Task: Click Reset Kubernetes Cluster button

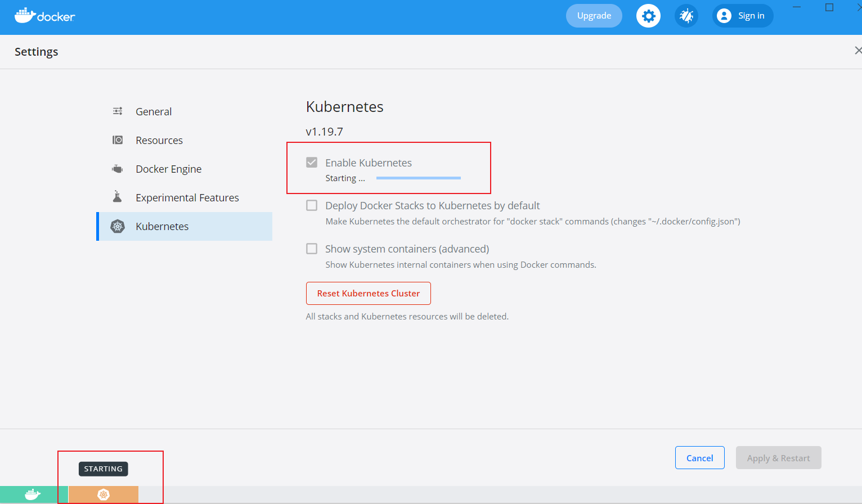Action: [x=369, y=293]
